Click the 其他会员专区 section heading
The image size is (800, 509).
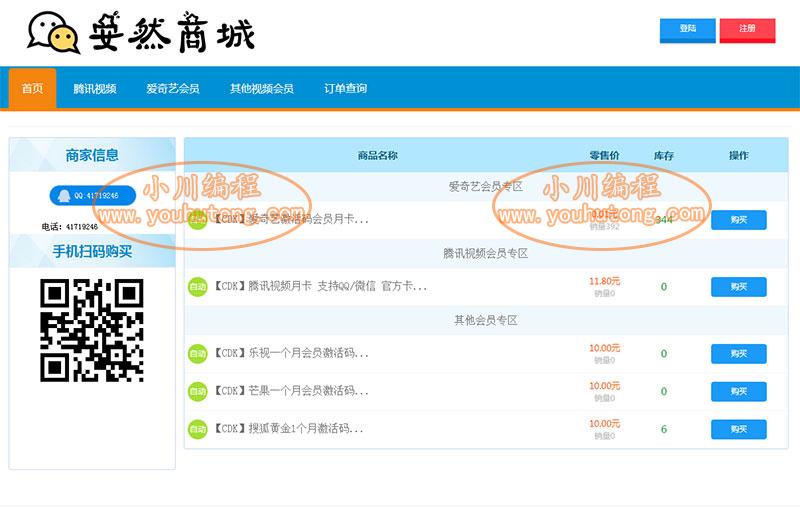point(486,320)
